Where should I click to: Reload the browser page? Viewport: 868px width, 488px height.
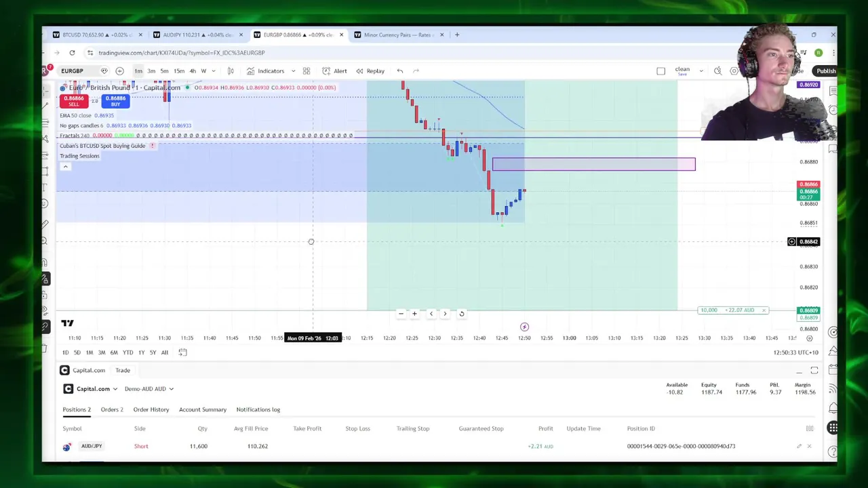(x=72, y=52)
